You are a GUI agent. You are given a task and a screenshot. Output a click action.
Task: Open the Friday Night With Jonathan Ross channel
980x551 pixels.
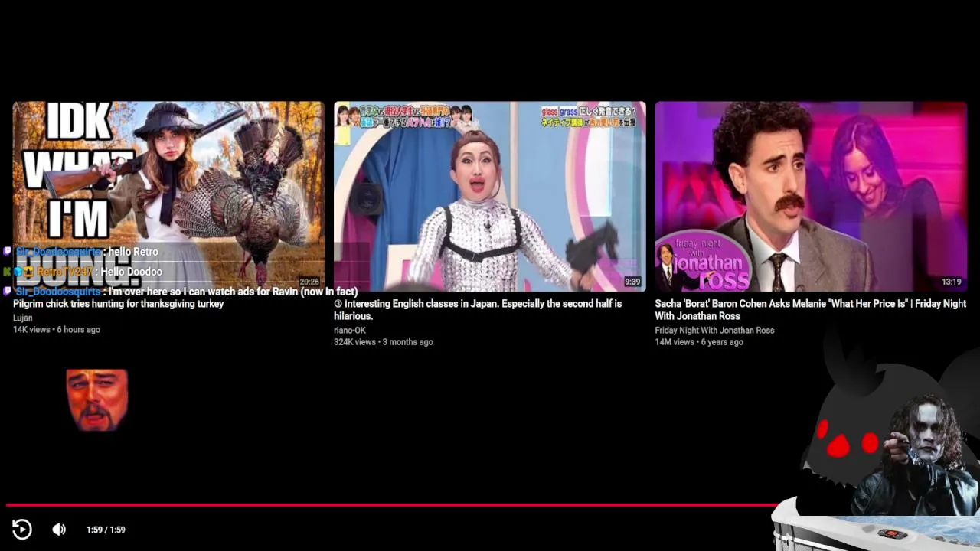point(714,331)
